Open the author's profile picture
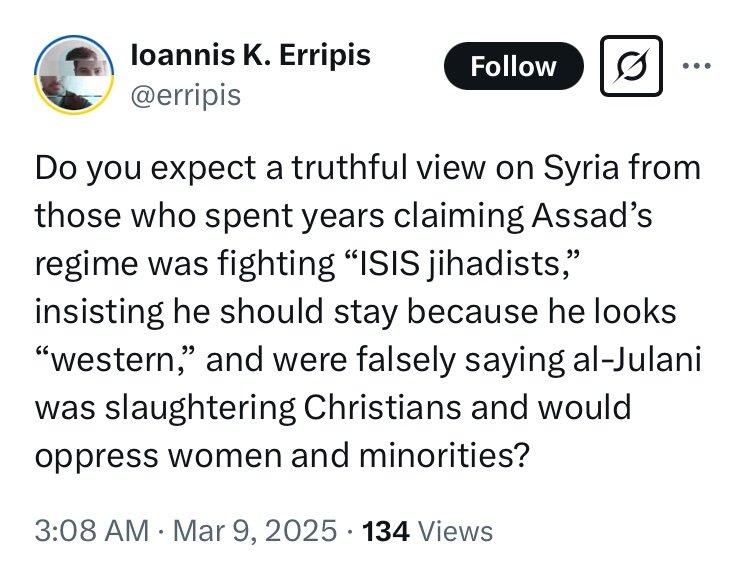This screenshot has height=580, width=750. pos(76,80)
